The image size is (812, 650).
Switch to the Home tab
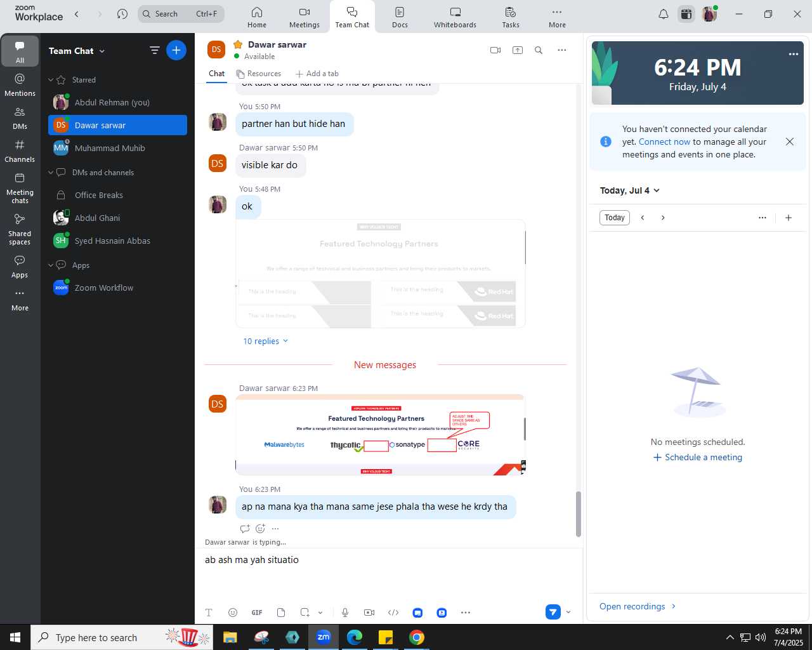tap(257, 17)
